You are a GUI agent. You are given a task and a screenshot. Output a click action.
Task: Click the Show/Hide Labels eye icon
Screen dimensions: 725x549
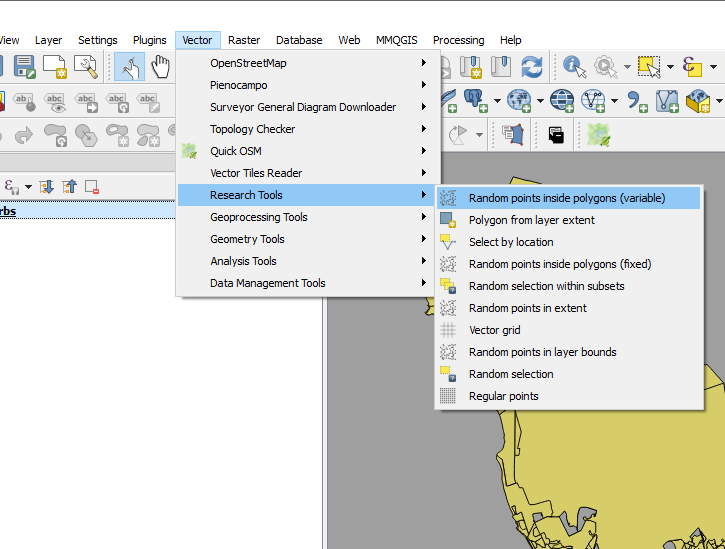click(x=55, y=103)
